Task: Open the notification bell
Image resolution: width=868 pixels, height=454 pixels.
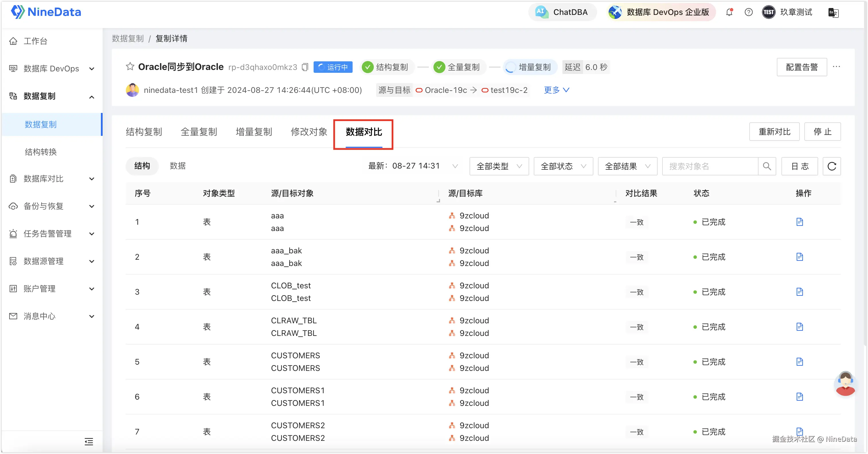Action: pyautogui.click(x=729, y=12)
